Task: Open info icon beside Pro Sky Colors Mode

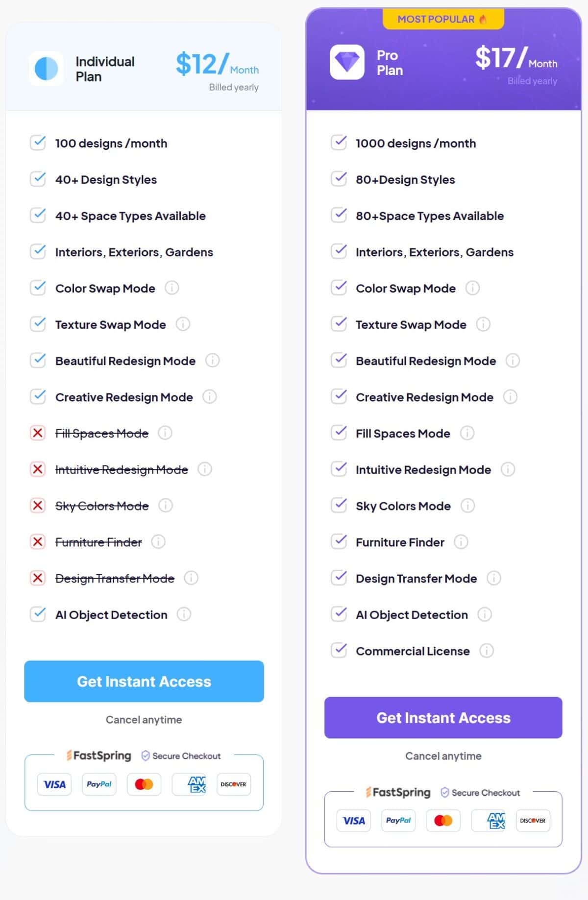Action: pos(468,505)
